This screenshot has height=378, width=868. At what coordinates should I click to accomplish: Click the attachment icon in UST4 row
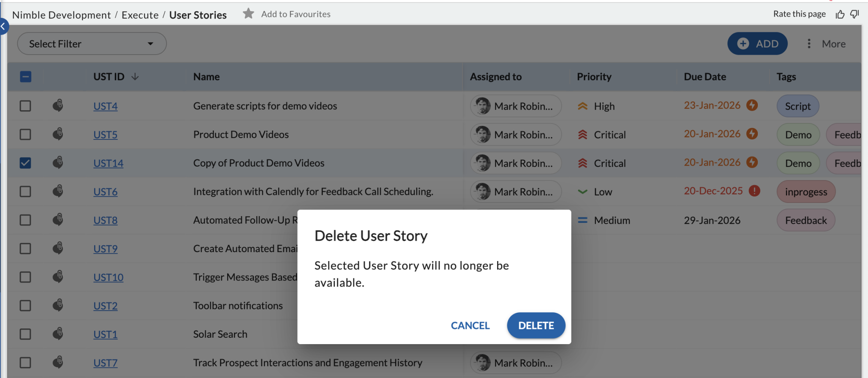[x=58, y=106]
